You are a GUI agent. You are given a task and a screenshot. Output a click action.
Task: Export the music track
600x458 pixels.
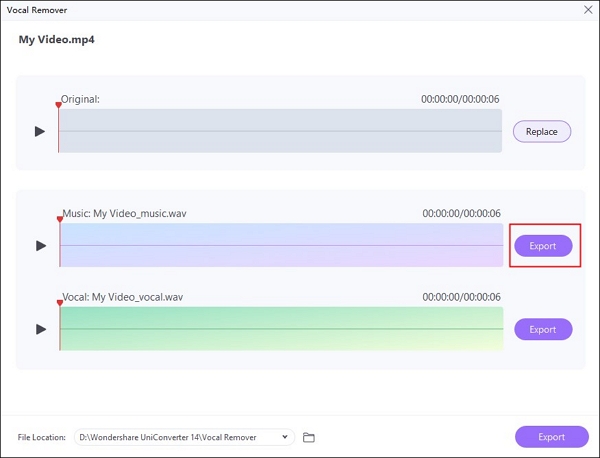tap(542, 245)
